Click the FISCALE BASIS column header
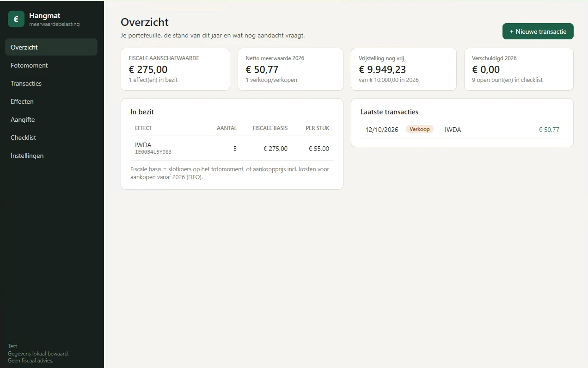Viewport: 588px width, 368px height. [270, 128]
